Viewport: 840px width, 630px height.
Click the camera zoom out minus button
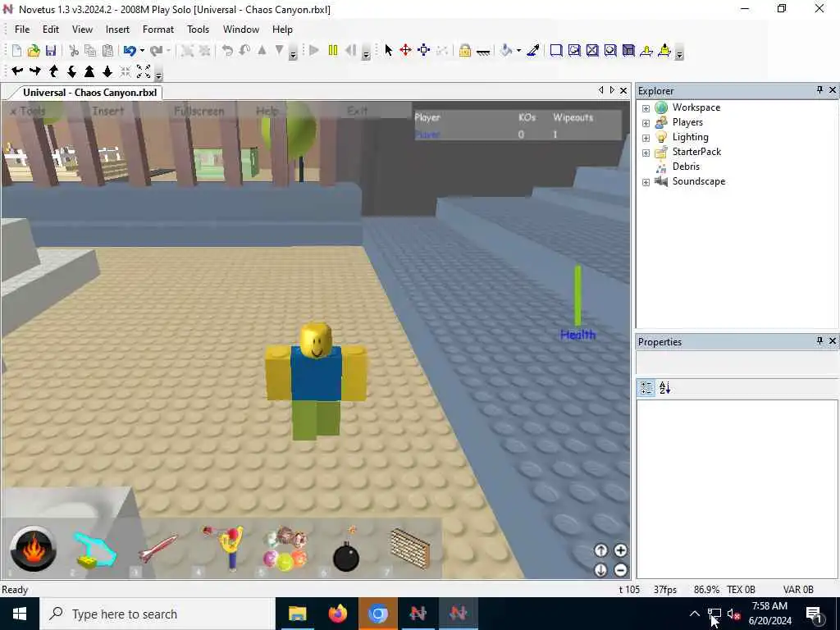coord(620,570)
